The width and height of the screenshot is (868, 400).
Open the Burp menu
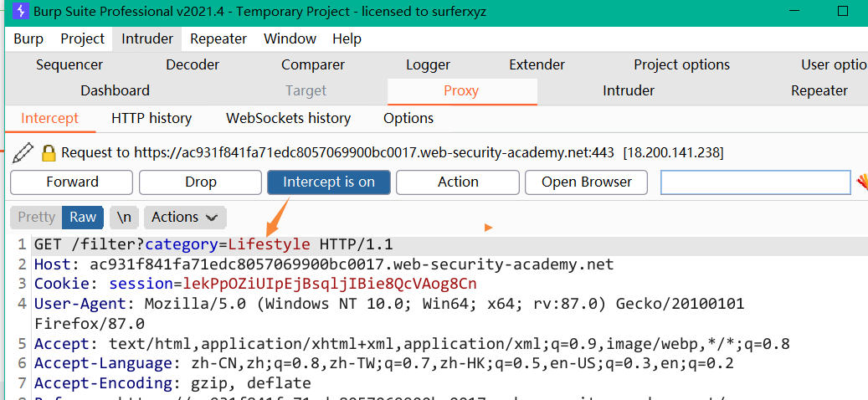(x=28, y=38)
